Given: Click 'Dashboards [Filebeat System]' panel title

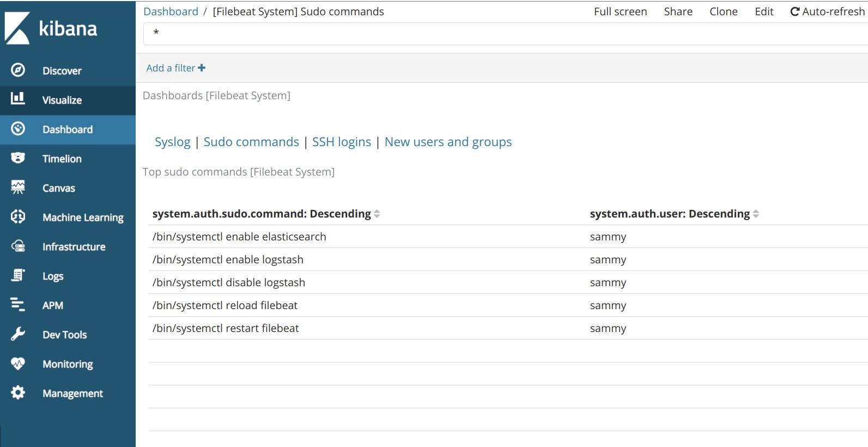Looking at the screenshot, I should coord(216,95).
